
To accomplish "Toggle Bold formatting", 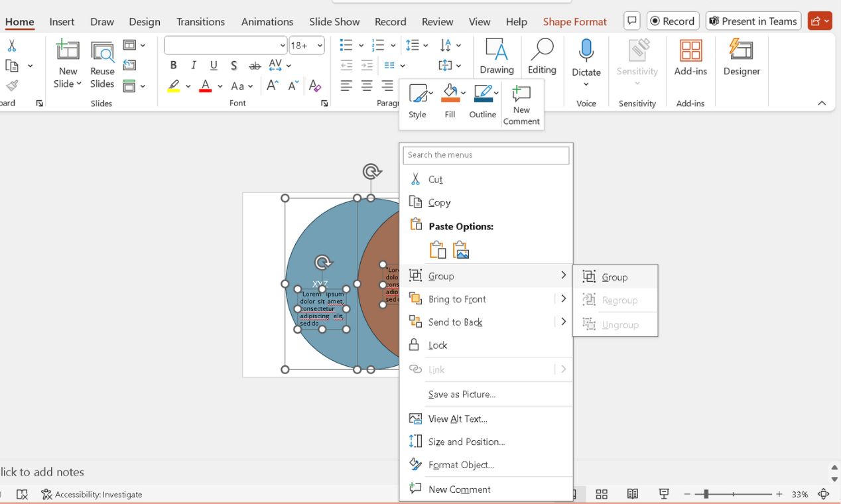I will [x=173, y=66].
